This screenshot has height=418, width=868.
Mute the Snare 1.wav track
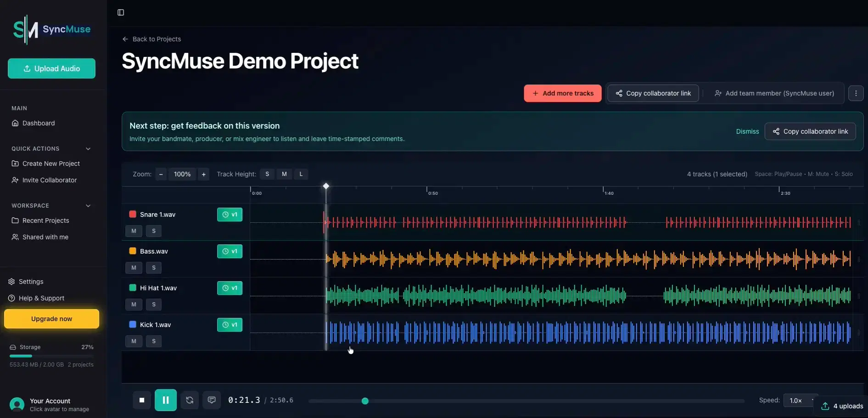pos(133,231)
